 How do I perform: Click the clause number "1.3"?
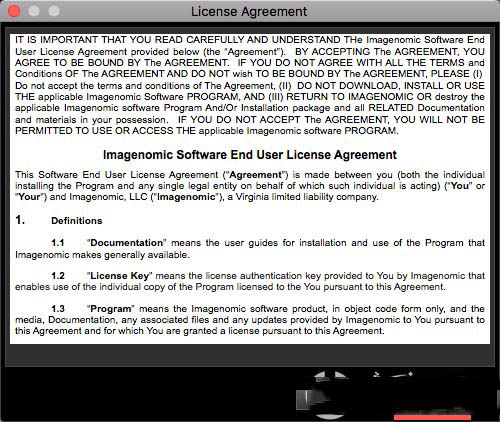click(x=58, y=309)
